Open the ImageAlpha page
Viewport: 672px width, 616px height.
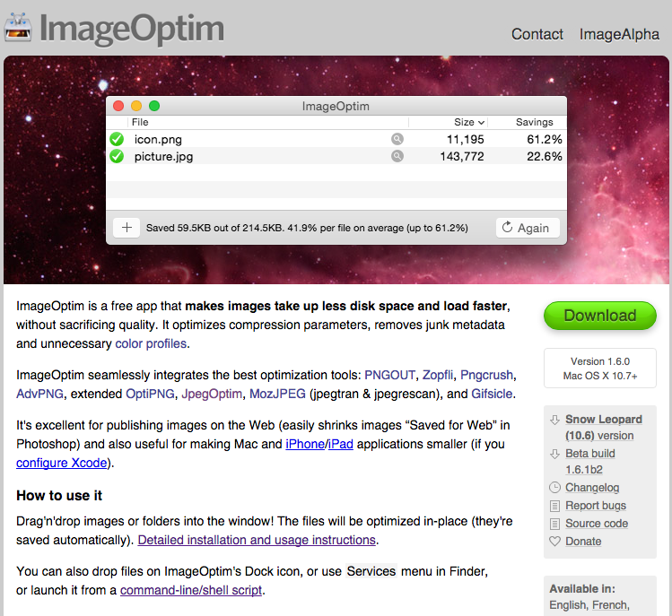[619, 34]
